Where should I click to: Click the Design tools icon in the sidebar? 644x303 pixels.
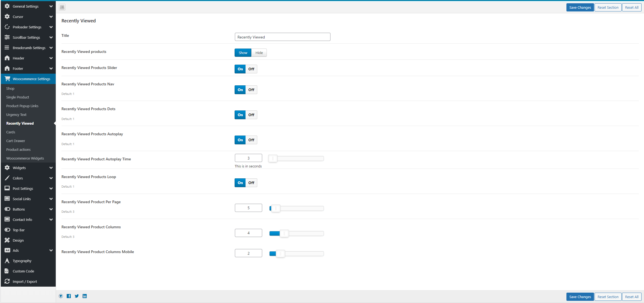point(7,240)
